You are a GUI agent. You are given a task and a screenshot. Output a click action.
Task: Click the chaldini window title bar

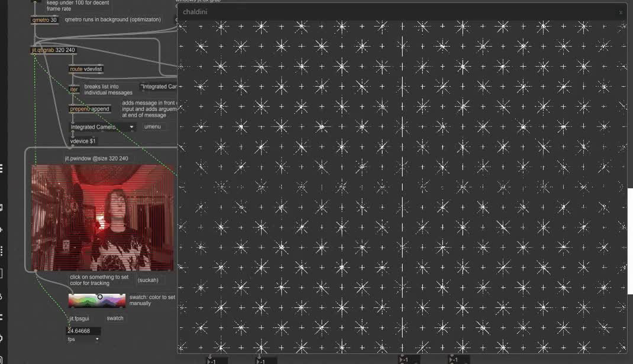coord(402,12)
